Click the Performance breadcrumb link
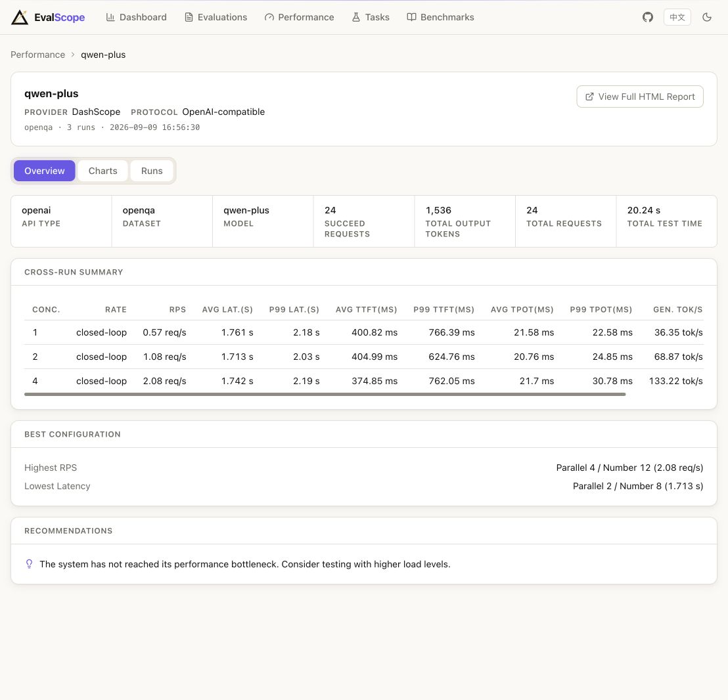The width and height of the screenshot is (728, 700). click(x=37, y=55)
